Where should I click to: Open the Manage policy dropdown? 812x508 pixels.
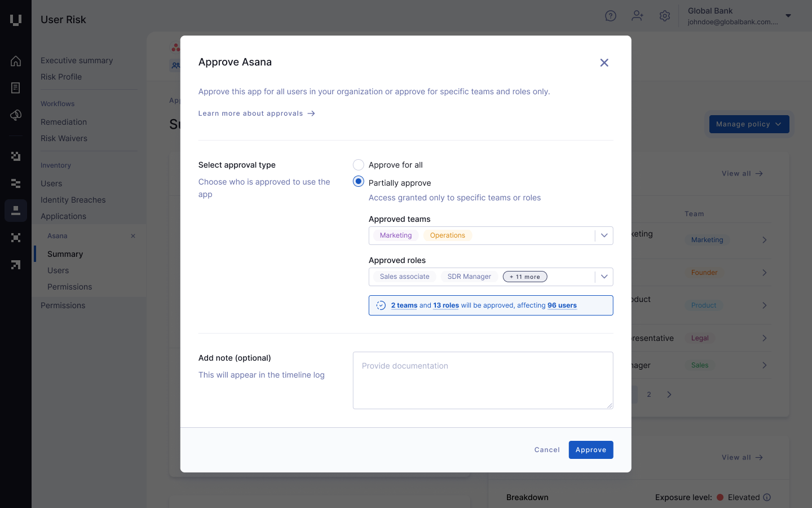coord(749,124)
